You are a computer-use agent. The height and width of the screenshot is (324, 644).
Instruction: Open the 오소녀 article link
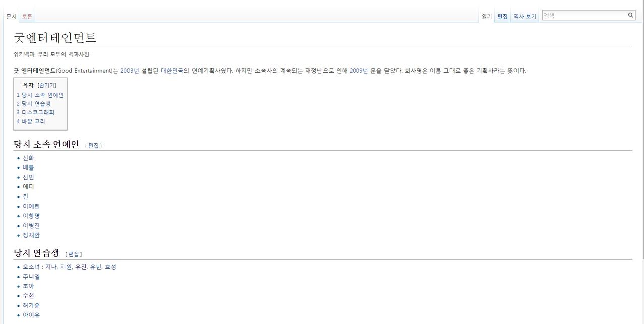pos(31,267)
